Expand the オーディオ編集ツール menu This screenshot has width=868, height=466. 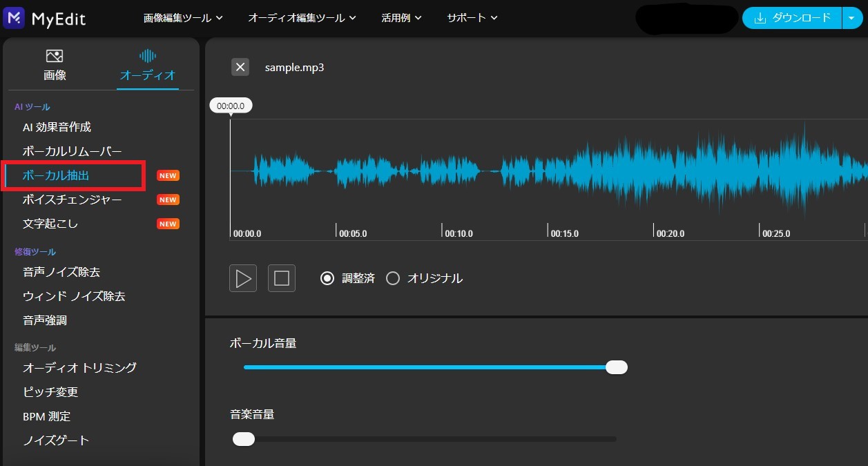(297, 18)
